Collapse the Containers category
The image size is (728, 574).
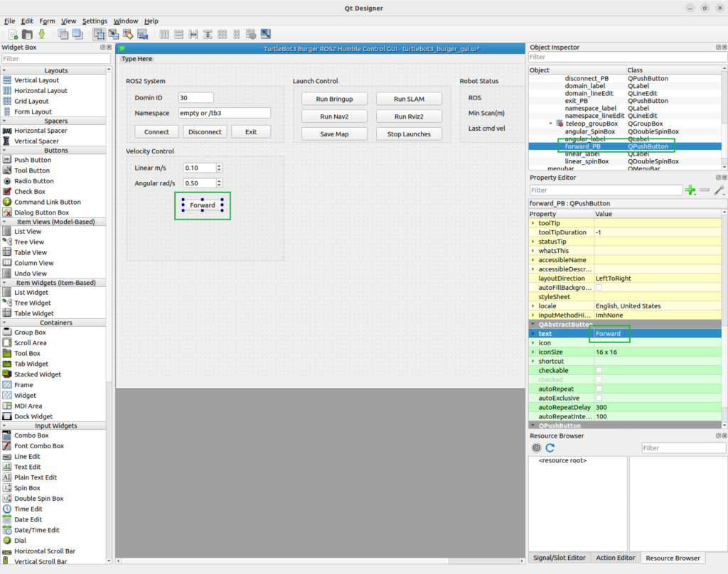[x=5, y=323]
